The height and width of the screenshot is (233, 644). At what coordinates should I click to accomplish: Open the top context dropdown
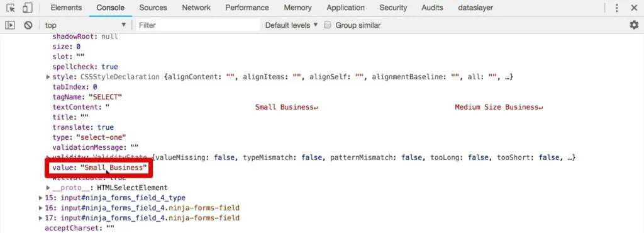click(86, 25)
